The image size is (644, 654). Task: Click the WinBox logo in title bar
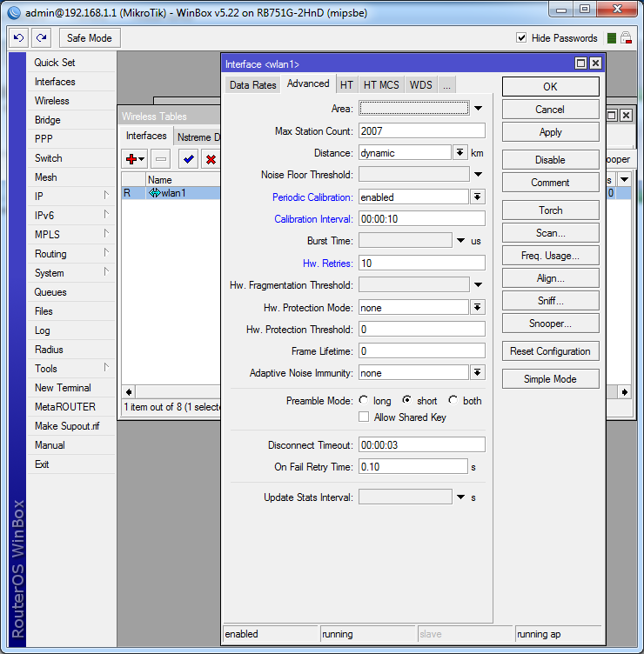(14, 13)
